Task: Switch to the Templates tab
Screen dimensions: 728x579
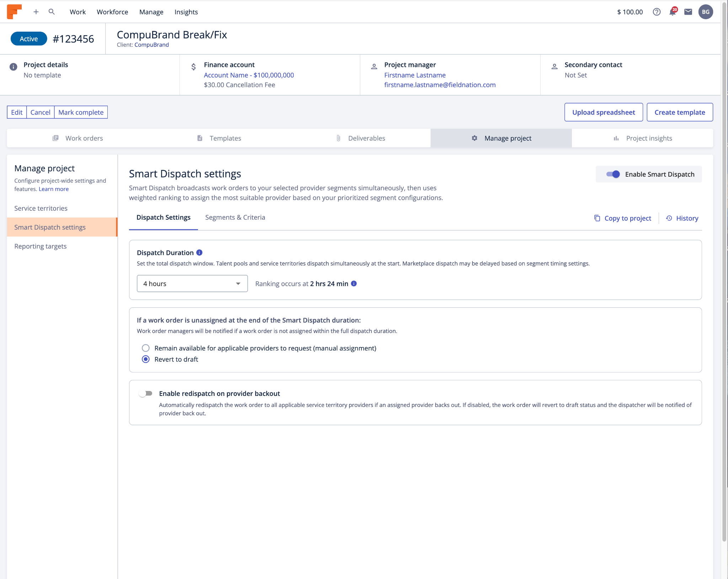Action: (219, 138)
